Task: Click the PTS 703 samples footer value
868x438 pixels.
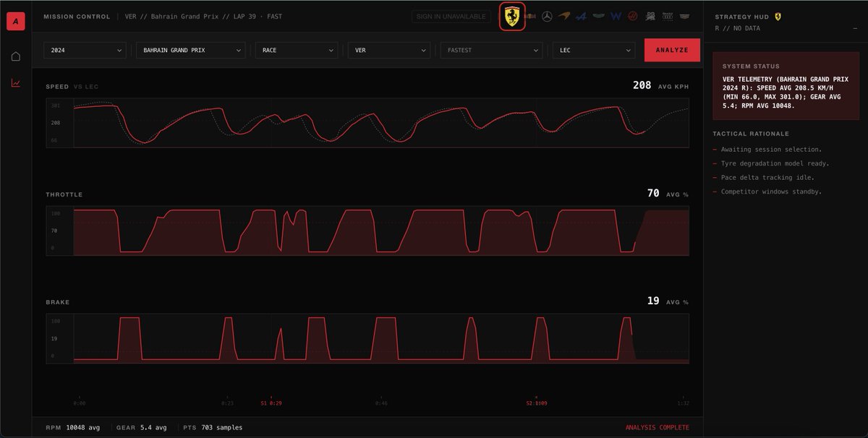Action: tap(213, 427)
